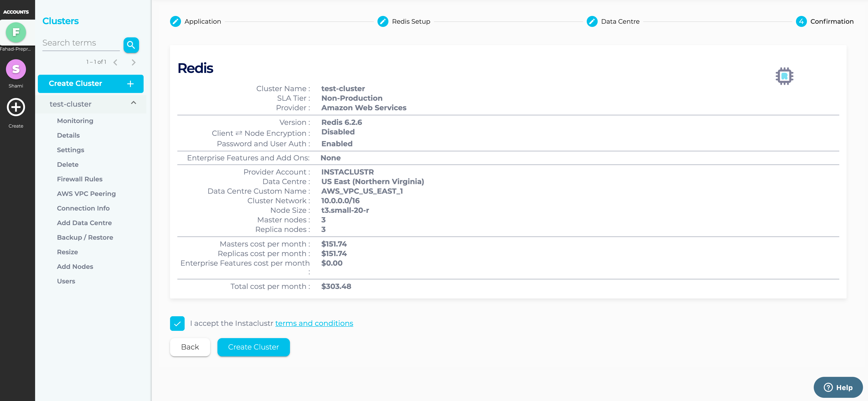Click the Create account plus icon
The image size is (868, 401).
16,107
